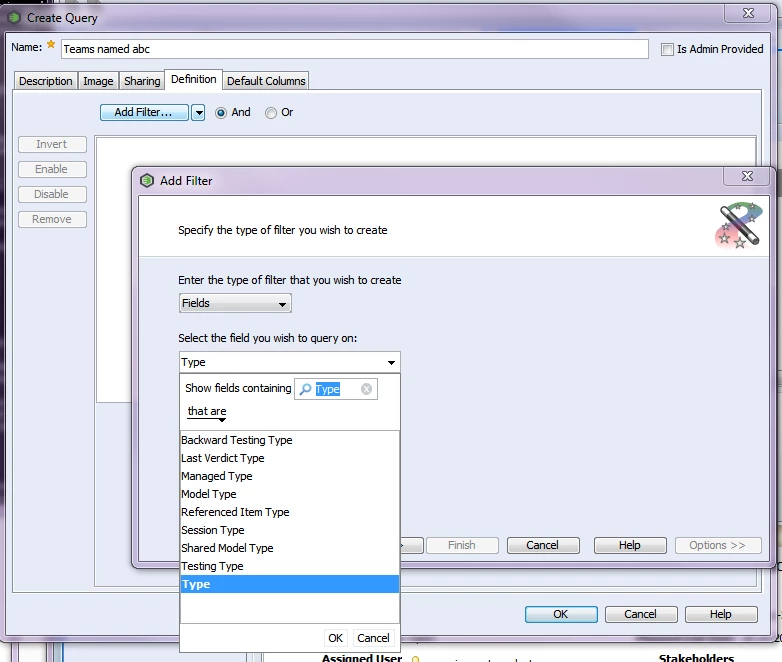The width and height of the screenshot is (782, 662).
Task: Click the Remove button
Action: (x=52, y=219)
